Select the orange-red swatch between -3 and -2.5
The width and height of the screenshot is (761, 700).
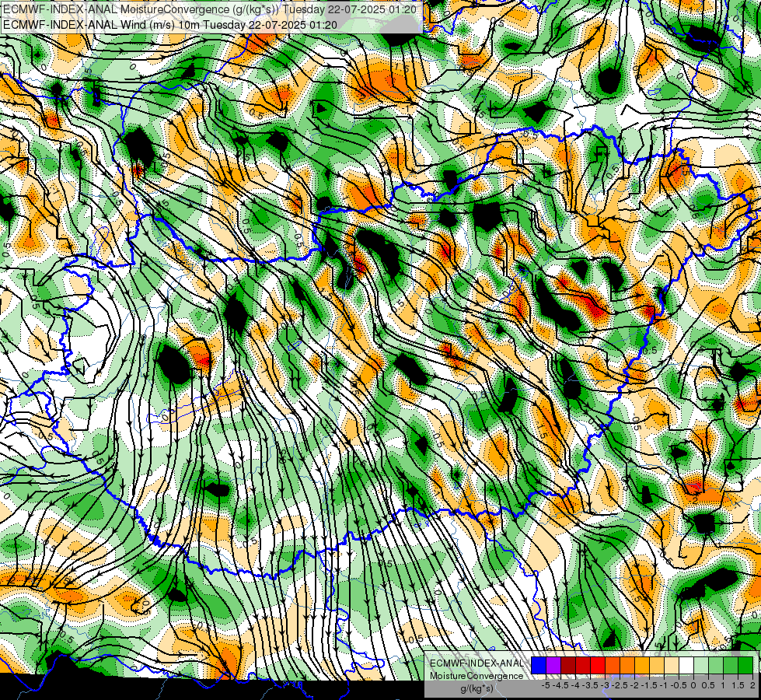click(613, 665)
